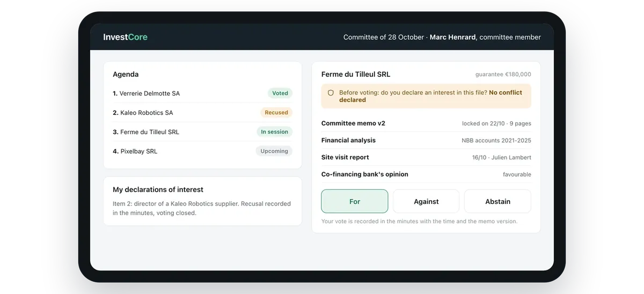Open the Committee memo v2 document
Image resolution: width=644 pixels, height=294 pixels.
click(x=426, y=123)
